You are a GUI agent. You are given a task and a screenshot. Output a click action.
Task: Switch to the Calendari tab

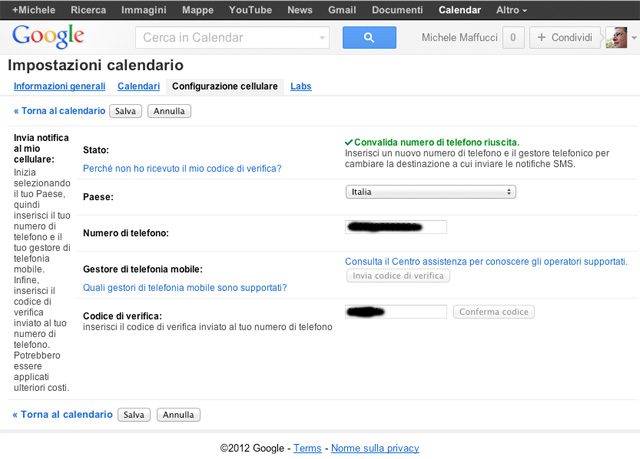click(138, 87)
